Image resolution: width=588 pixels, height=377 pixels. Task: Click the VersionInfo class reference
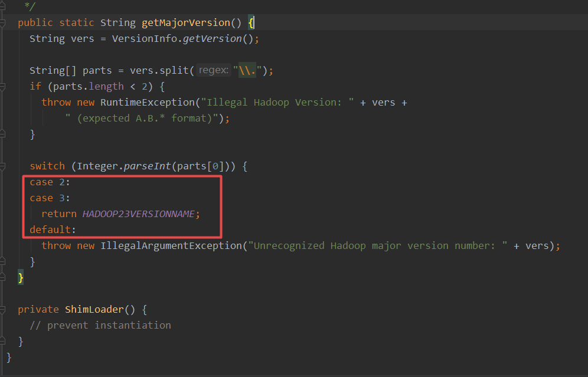click(x=145, y=38)
